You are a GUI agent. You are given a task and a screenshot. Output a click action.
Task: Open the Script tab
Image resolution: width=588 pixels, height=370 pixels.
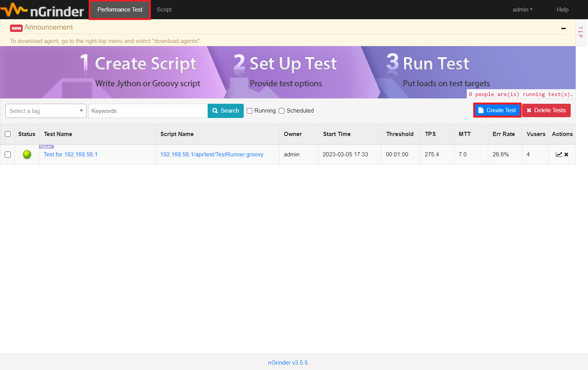(164, 10)
